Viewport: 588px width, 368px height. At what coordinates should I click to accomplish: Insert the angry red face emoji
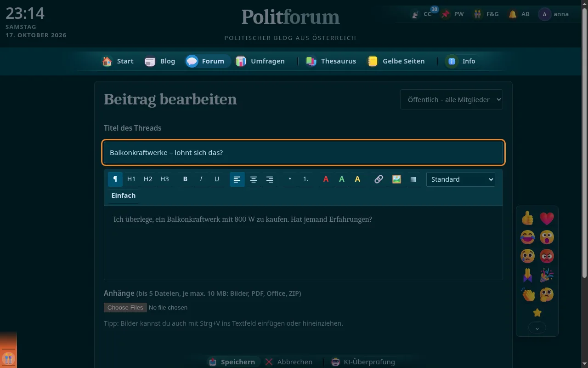pos(547,256)
